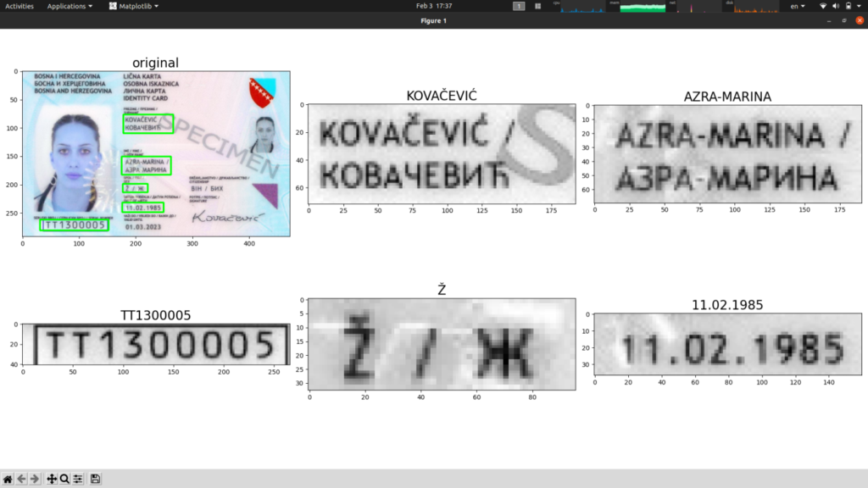Go forward to next view with right arrow
The height and width of the screenshot is (488, 868).
(x=33, y=479)
